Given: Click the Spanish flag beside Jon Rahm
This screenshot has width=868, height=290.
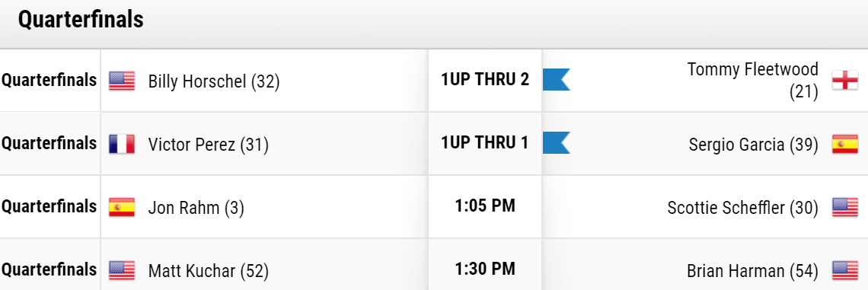Looking at the screenshot, I should point(122,207).
